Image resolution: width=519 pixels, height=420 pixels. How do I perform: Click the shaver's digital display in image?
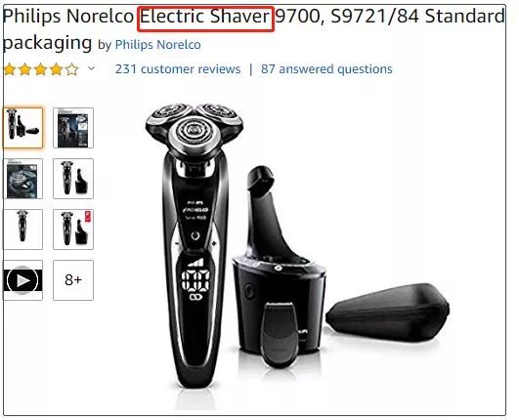pos(195,280)
